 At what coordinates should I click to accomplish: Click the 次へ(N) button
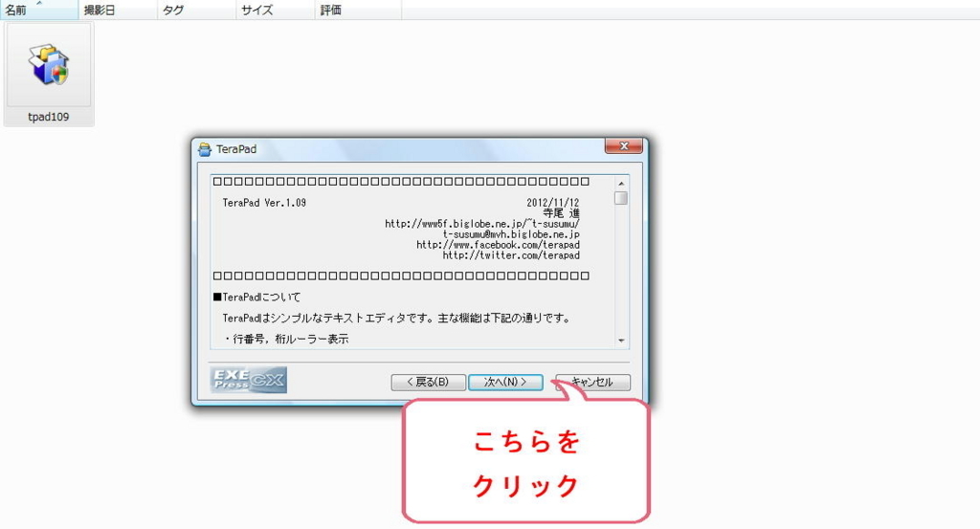505,382
